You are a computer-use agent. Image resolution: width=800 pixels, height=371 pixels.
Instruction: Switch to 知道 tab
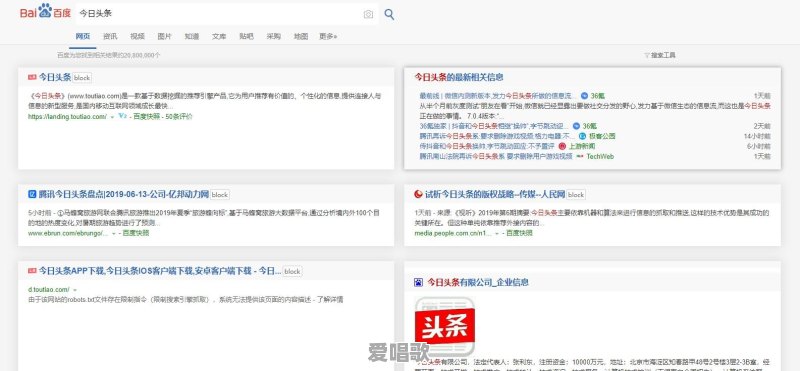point(192,36)
